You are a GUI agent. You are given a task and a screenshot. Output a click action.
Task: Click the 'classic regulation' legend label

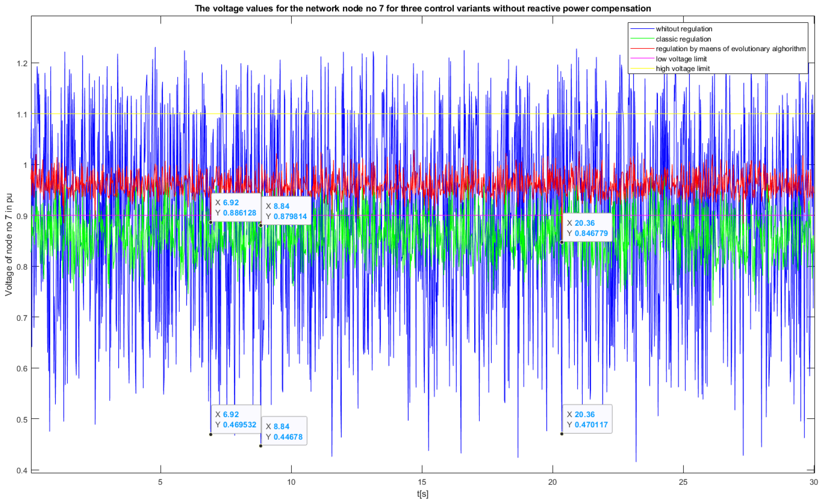point(683,39)
